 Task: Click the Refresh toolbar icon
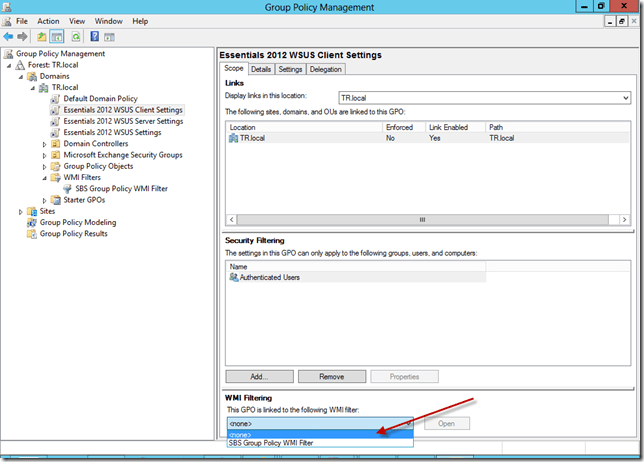[75, 36]
